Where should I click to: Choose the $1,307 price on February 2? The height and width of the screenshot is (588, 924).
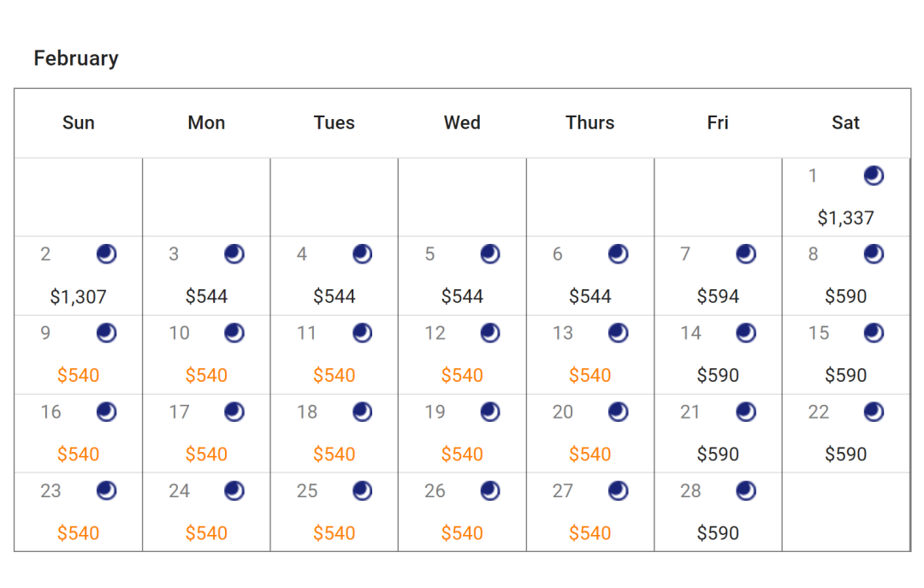coord(79,297)
